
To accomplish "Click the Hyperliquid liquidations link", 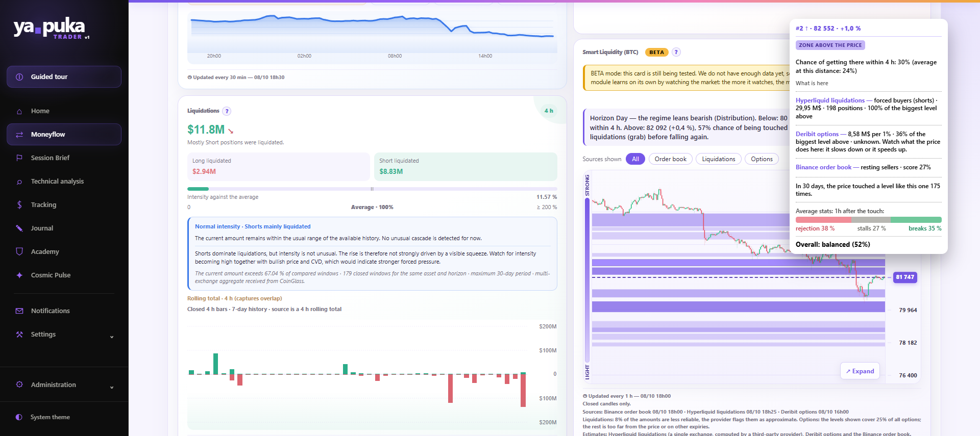I will pyautogui.click(x=830, y=100).
